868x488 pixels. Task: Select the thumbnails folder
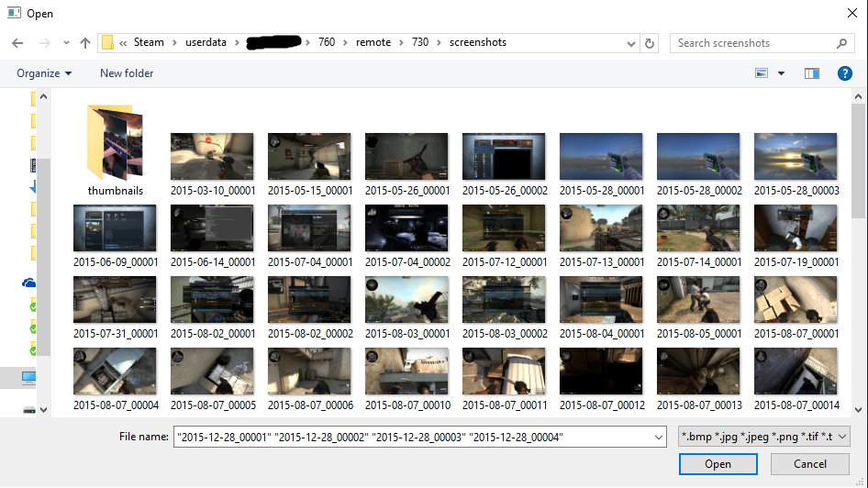click(115, 150)
